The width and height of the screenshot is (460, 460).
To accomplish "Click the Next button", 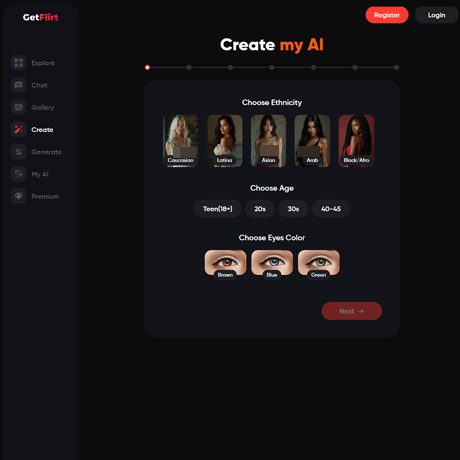I will [352, 311].
